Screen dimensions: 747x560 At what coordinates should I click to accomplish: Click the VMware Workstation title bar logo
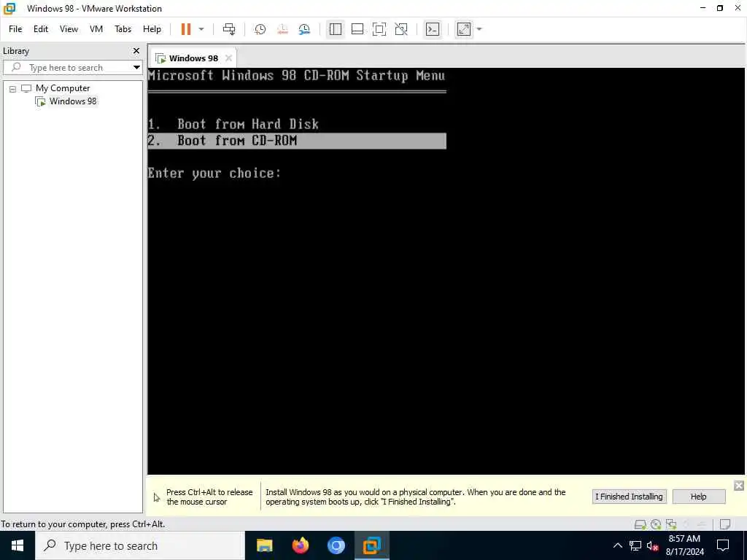click(9, 9)
